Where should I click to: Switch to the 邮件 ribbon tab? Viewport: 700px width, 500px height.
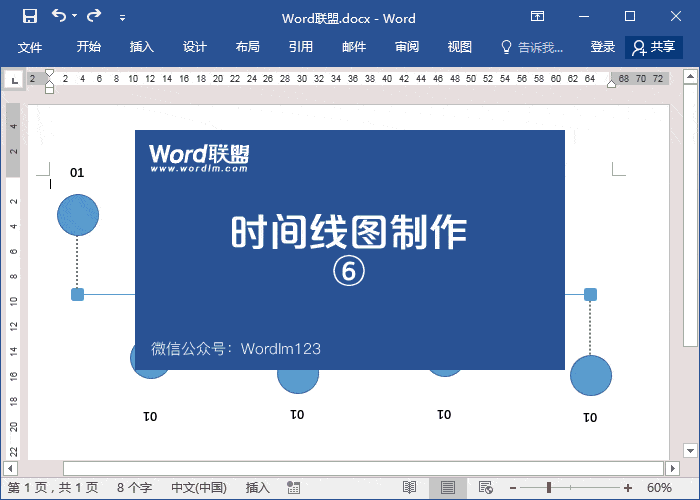(354, 47)
